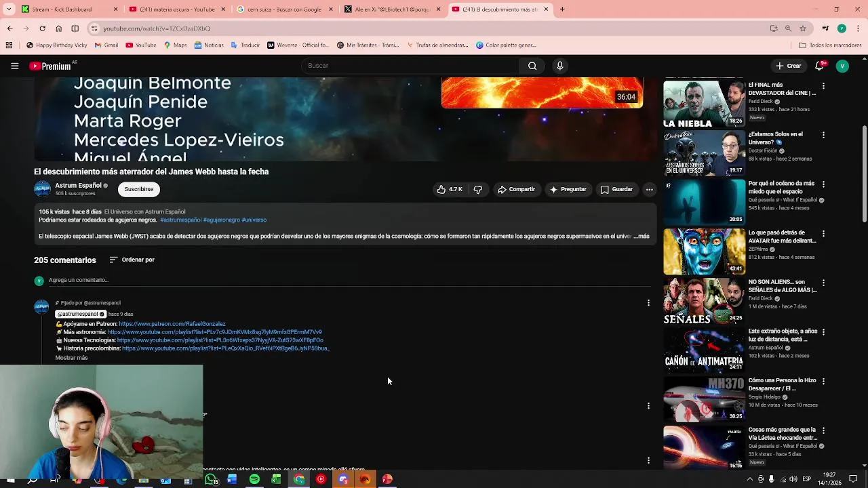
Task: Expand pinned comment with Mostrar más
Action: [71, 358]
